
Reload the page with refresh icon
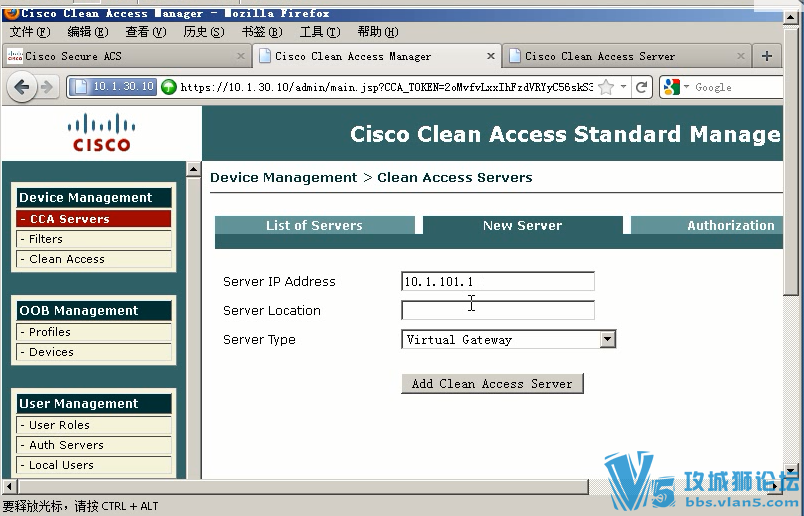coord(641,87)
